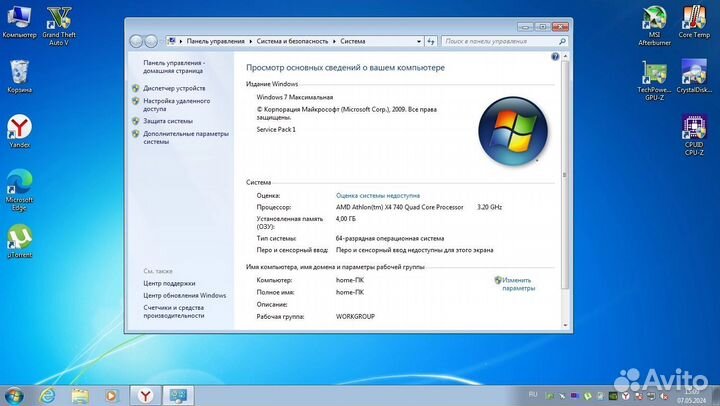Open Дополнительные параметры системы link

tap(186, 138)
